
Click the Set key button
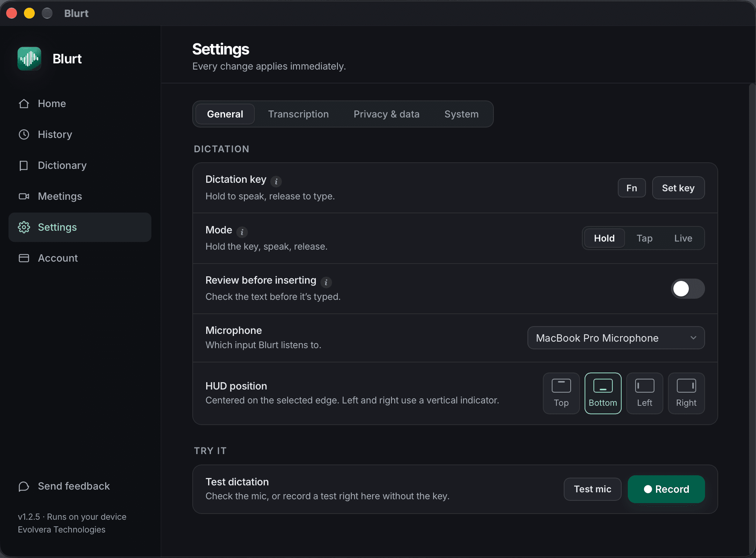[678, 188]
